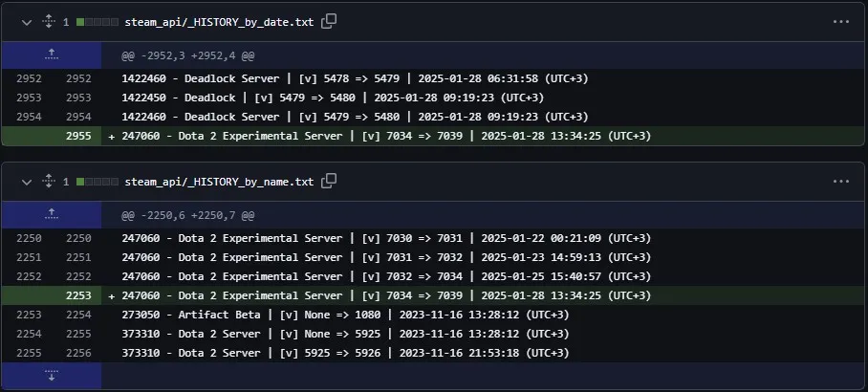The image size is (868, 392).
Task: Select old line number 2953 in by_date diff
Action: click(29, 98)
